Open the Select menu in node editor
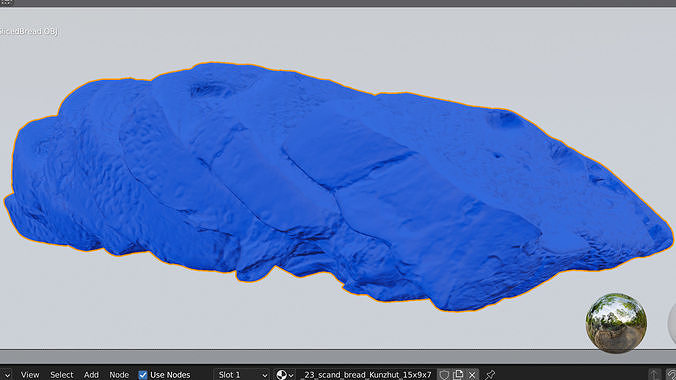 coord(62,374)
